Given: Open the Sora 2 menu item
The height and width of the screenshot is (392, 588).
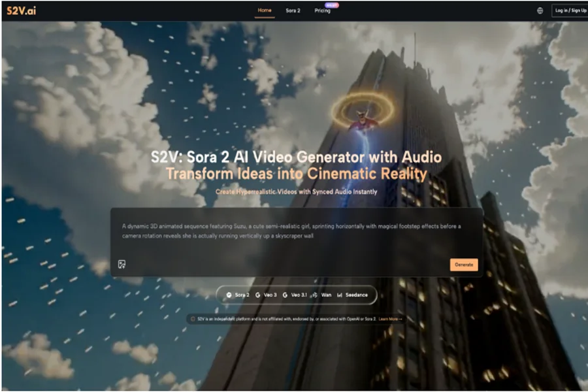Looking at the screenshot, I should [292, 11].
